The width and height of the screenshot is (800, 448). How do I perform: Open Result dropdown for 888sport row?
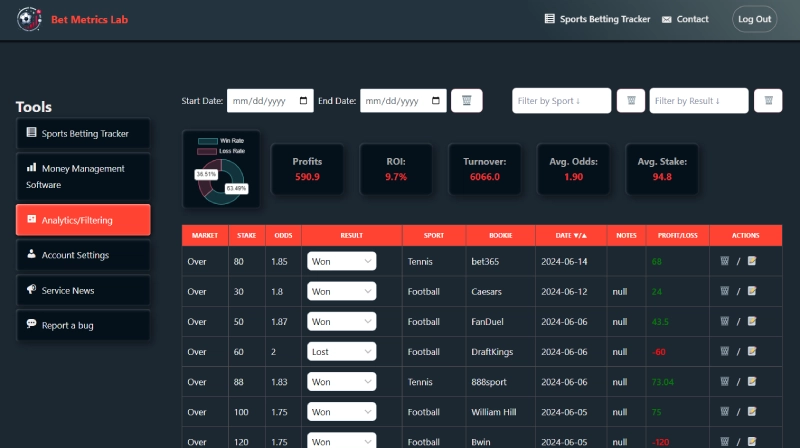tap(341, 382)
